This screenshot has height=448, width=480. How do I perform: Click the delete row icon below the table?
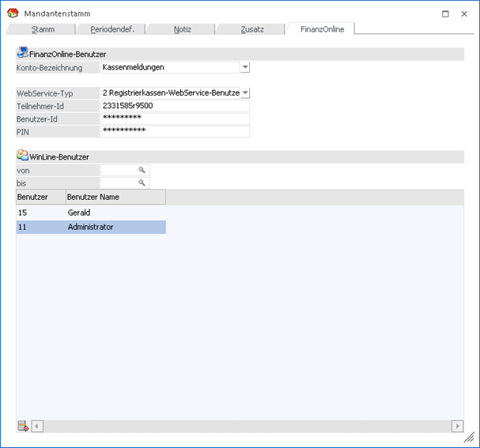(x=23, y=427)
